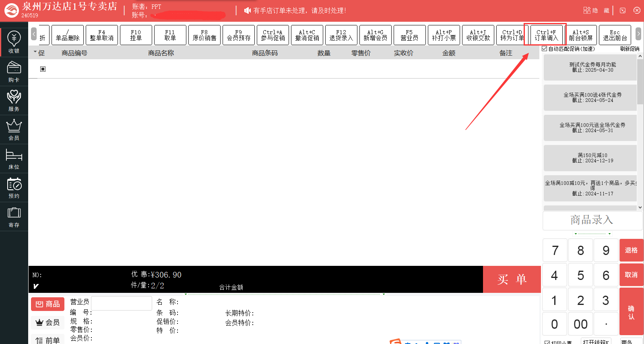Toggle the 打印小票 checkbox at the bottom

click(547, 342)
